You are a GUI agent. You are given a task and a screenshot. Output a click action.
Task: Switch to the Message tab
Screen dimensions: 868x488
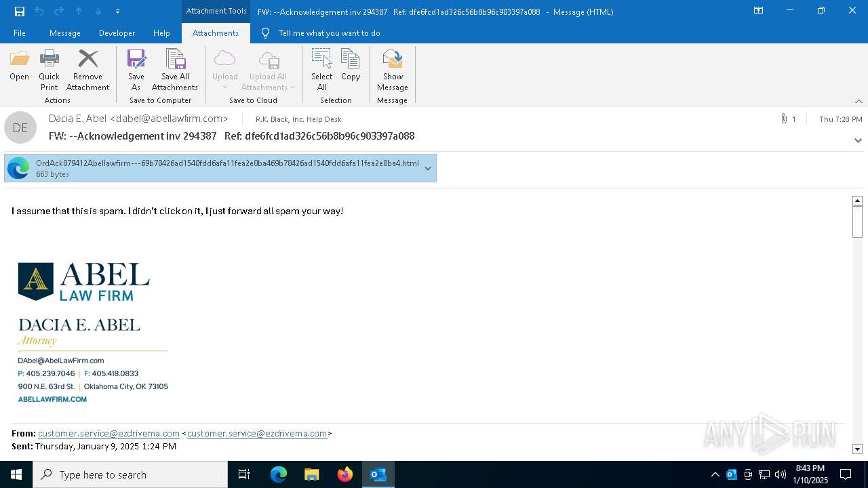point(65,33)
